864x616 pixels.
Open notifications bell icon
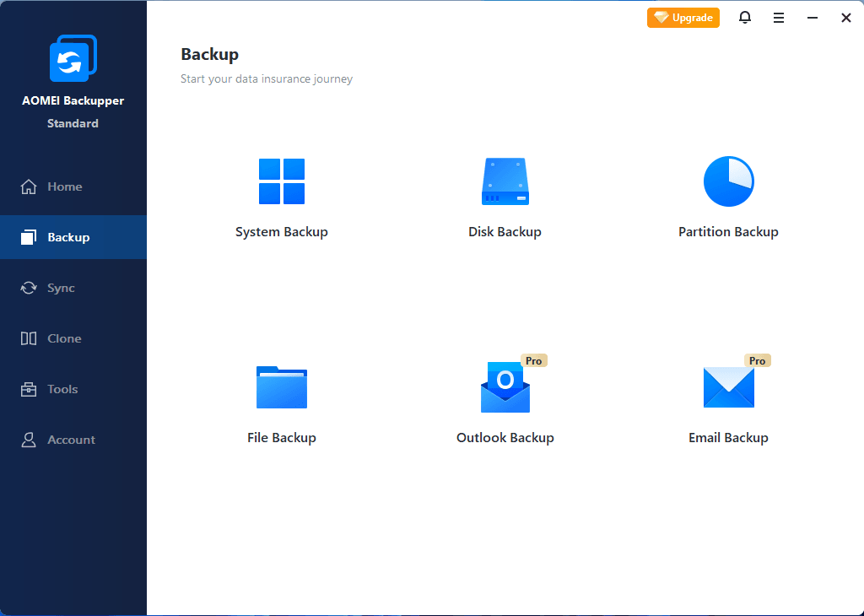[x=744, y=18]
